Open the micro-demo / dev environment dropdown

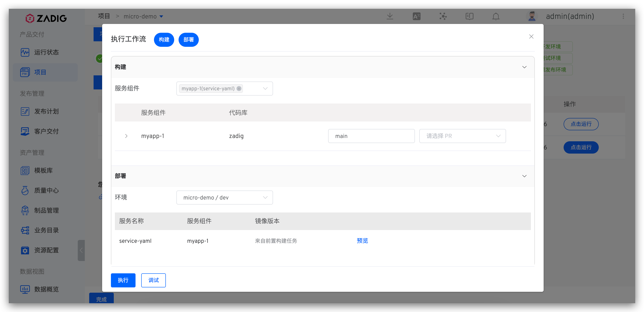click(x=224, y=198)
